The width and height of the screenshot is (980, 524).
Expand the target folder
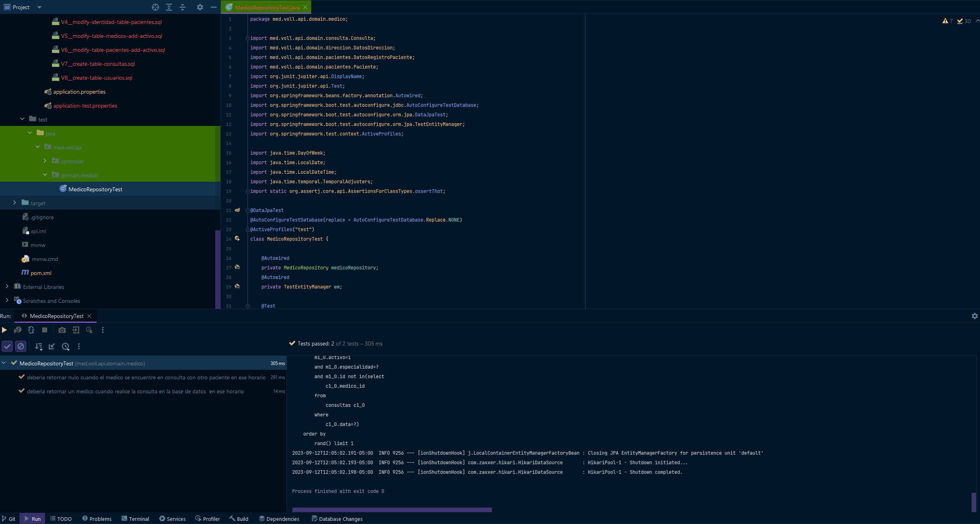[x=15, y=203]
